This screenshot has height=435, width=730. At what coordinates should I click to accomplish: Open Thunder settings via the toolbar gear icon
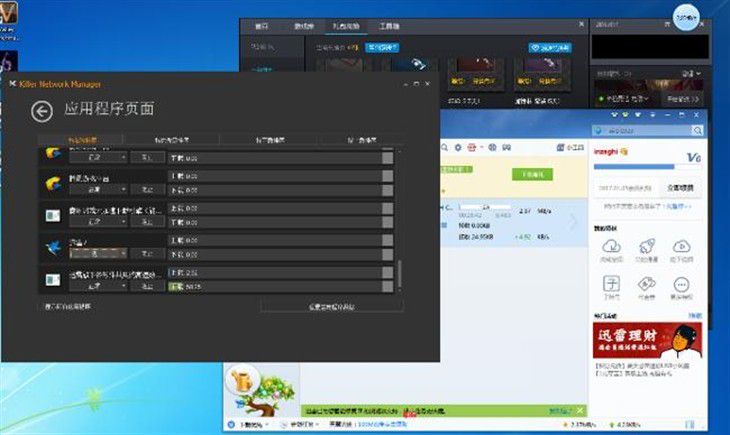pos(458,148)
